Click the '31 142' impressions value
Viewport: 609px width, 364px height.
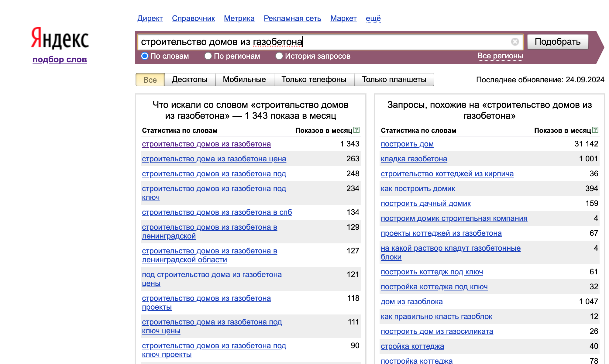click(x=586, y=144)
